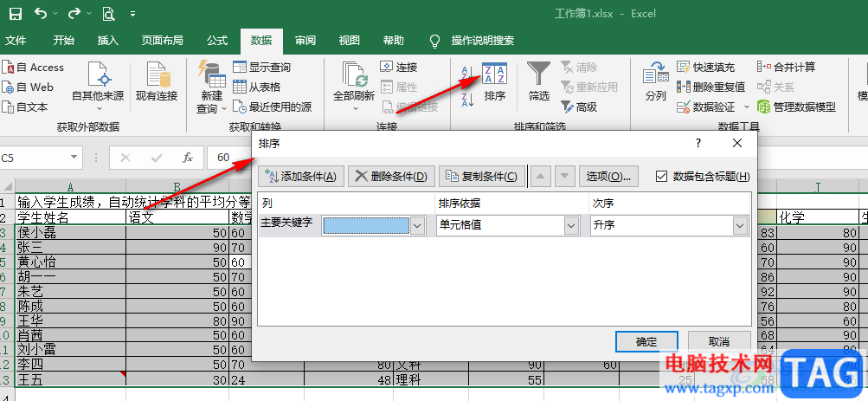Screen dimensions: 868x401
Task: Click 快速填充 flash fill
Action: point(706,67)
